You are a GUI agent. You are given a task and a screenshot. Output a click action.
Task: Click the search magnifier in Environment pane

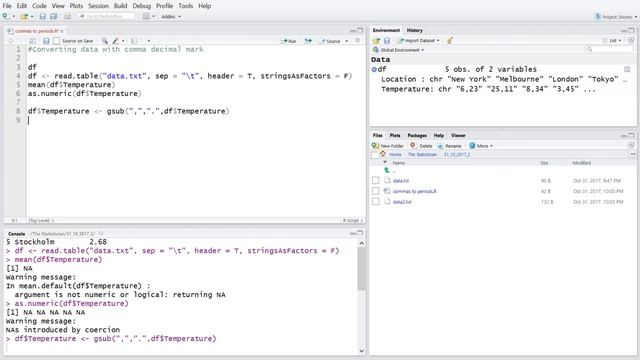589,50
